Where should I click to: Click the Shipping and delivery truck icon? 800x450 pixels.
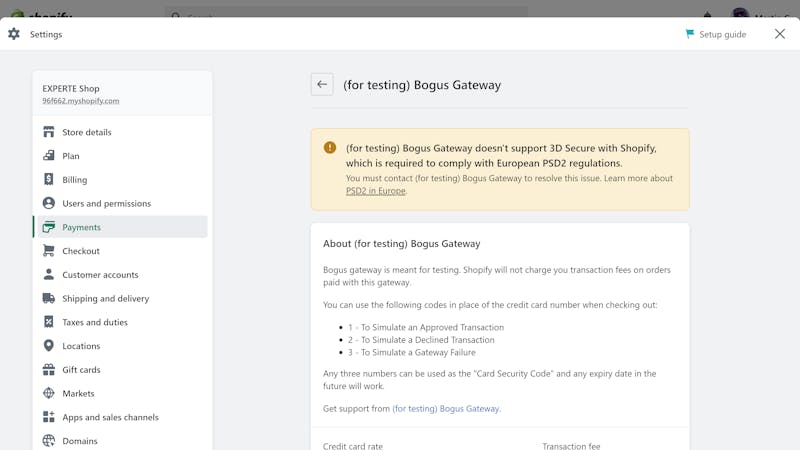(x=48, y=298)
